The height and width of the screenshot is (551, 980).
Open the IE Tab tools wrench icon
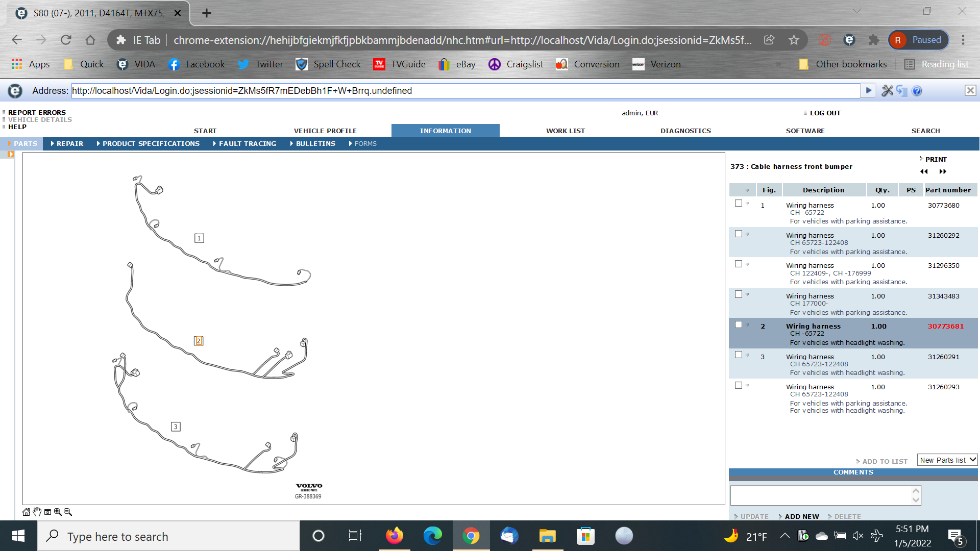[x=887, y=91]
